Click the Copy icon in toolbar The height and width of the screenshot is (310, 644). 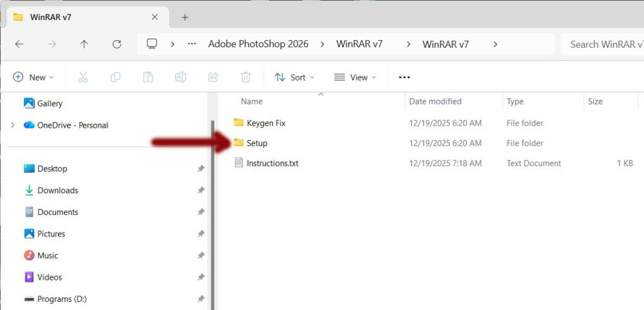coord(115,77)
